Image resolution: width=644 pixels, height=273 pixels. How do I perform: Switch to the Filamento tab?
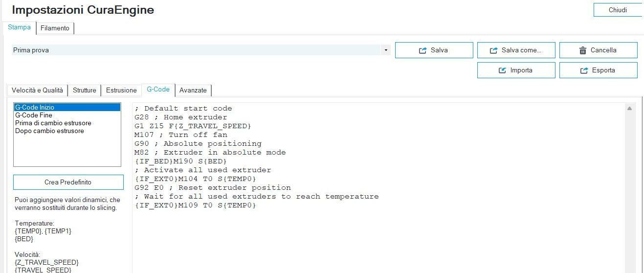(x=55, y=28)
